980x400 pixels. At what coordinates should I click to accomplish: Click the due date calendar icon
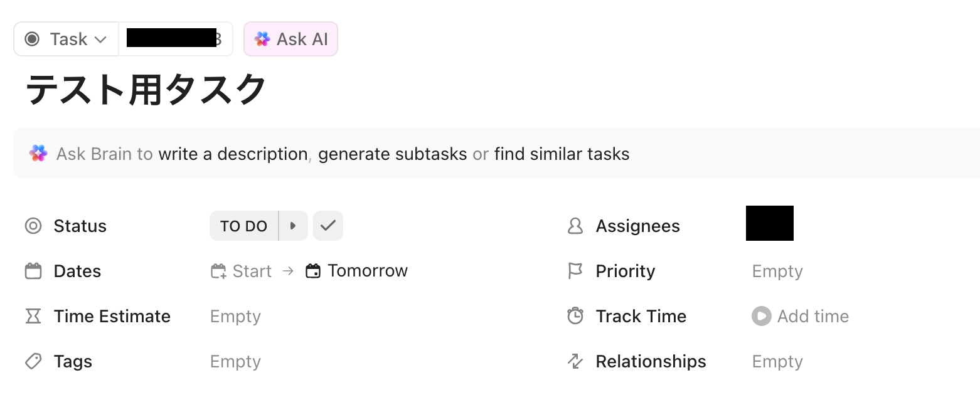point(313,271)
